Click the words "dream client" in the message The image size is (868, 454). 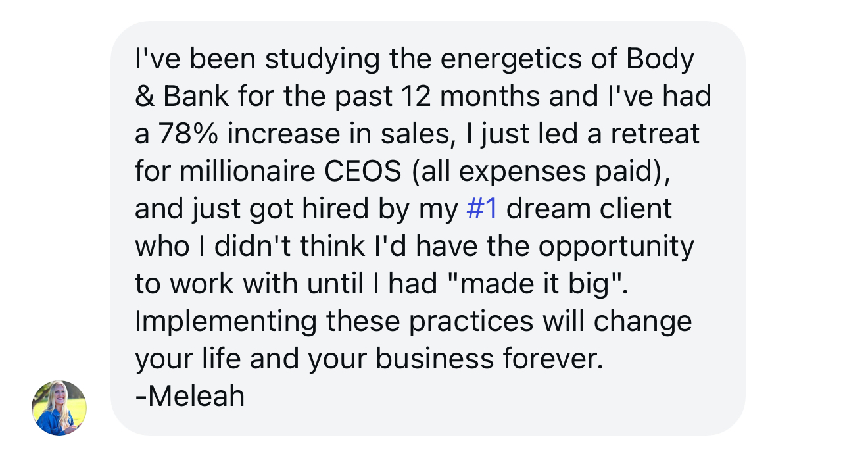[x=589, y=209]
